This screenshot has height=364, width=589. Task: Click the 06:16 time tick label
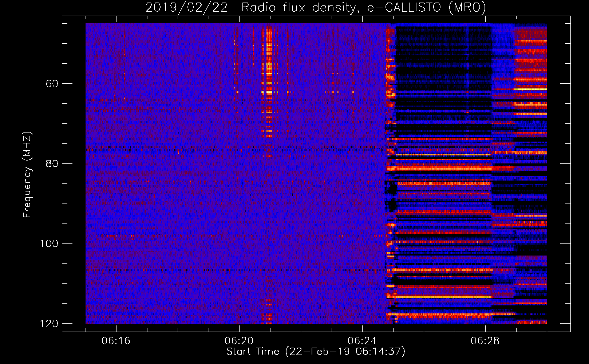(116, 341)
